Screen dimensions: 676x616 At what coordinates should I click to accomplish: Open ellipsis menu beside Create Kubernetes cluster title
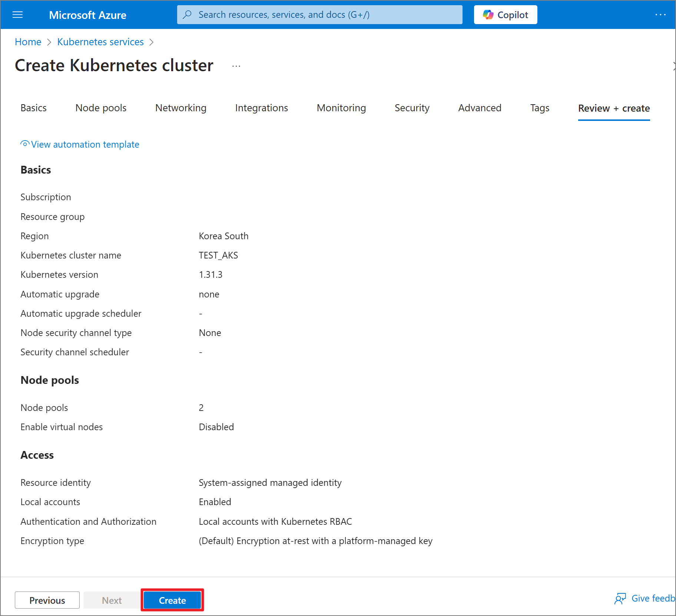click(x=236, y=66)
